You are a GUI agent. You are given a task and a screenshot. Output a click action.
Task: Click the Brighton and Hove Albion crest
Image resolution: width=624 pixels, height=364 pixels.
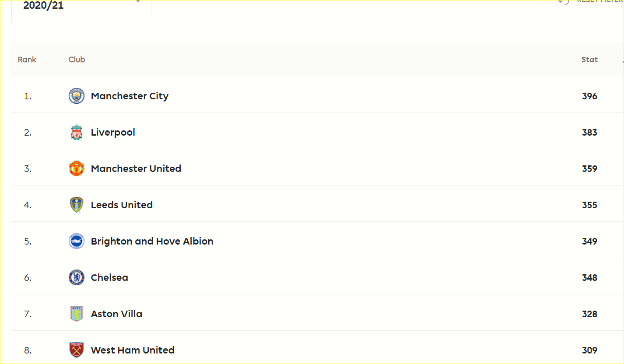(77, 241)
